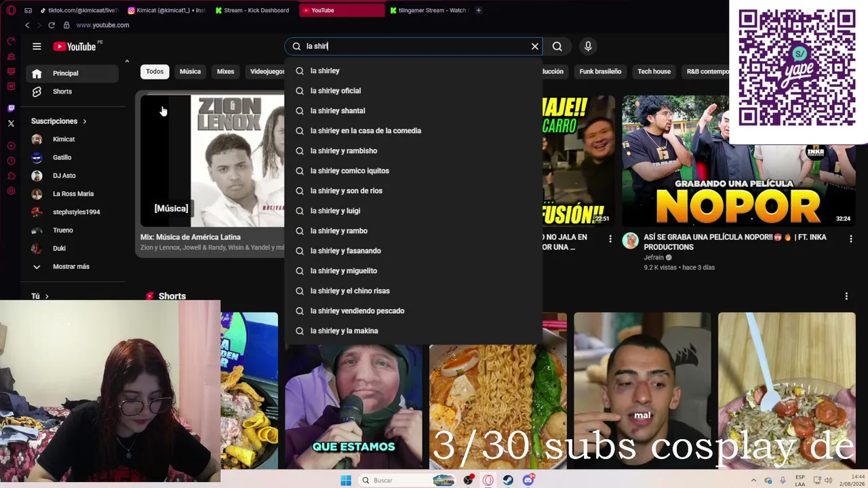
Task: Open the Shorts shelf options menu
Action: 846,296
